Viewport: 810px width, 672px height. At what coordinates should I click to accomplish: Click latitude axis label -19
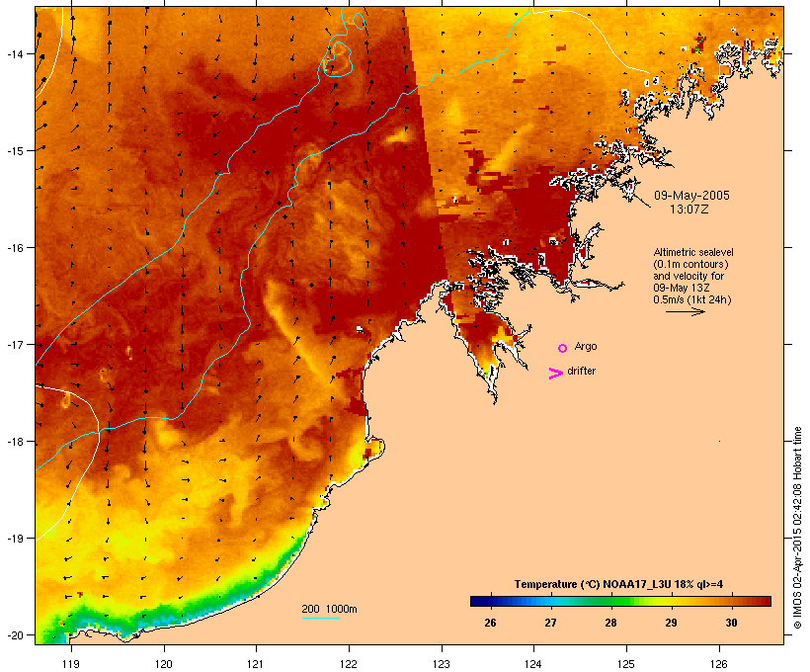pos(14,539)
